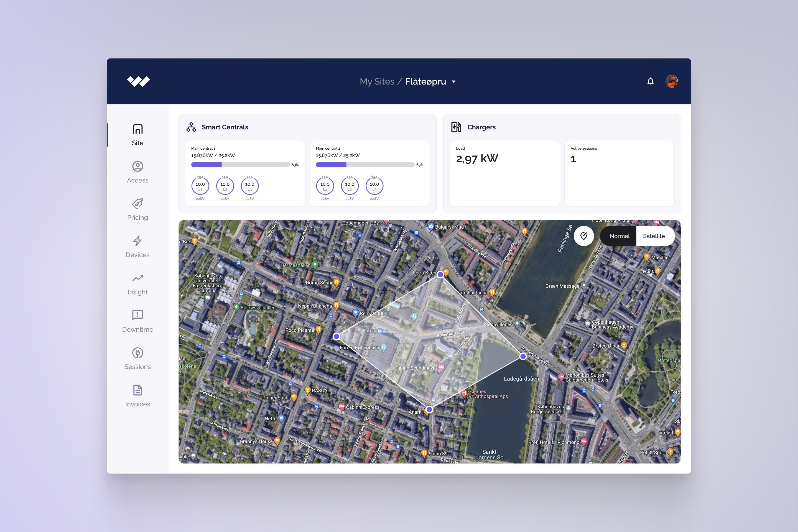Click Main central 1 load progress bar

240,165
